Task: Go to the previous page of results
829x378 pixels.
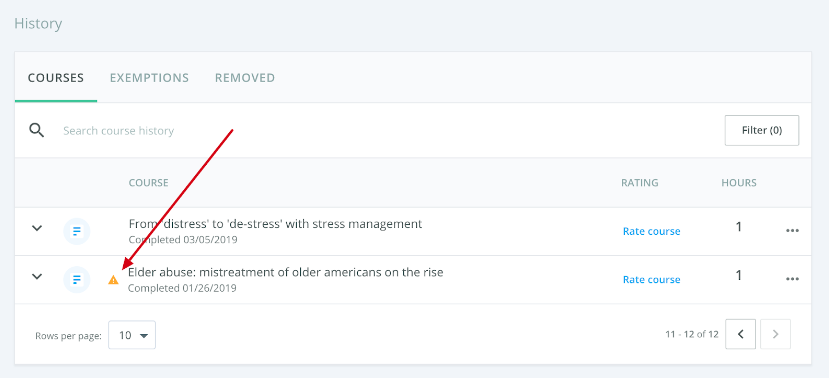Action: click(740, 334)
